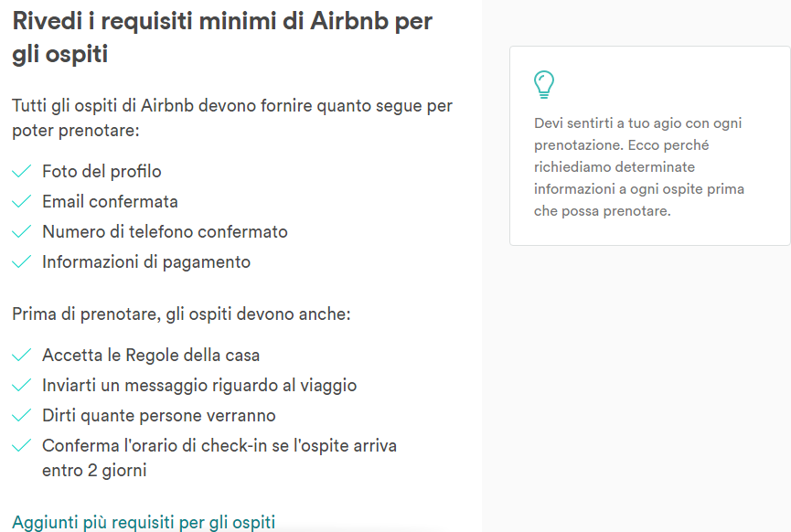Click Dirti quante persone verranno text

tap(159, 416)
